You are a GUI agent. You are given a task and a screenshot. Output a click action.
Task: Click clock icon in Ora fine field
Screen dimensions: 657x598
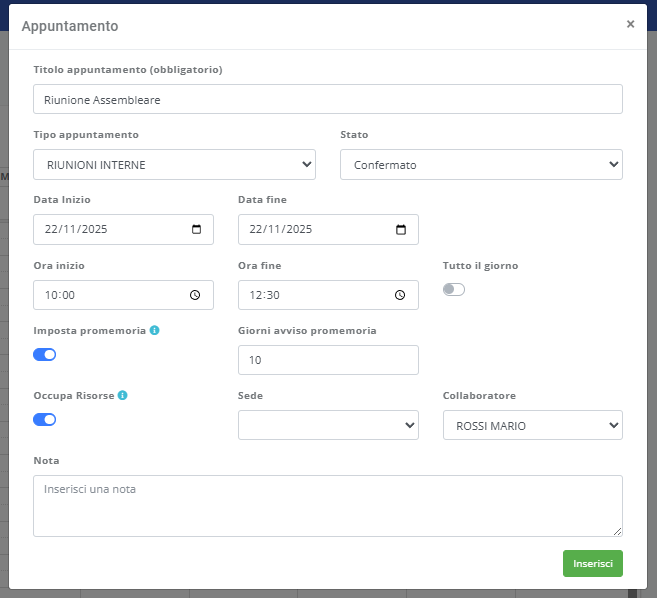click(401, 295)
